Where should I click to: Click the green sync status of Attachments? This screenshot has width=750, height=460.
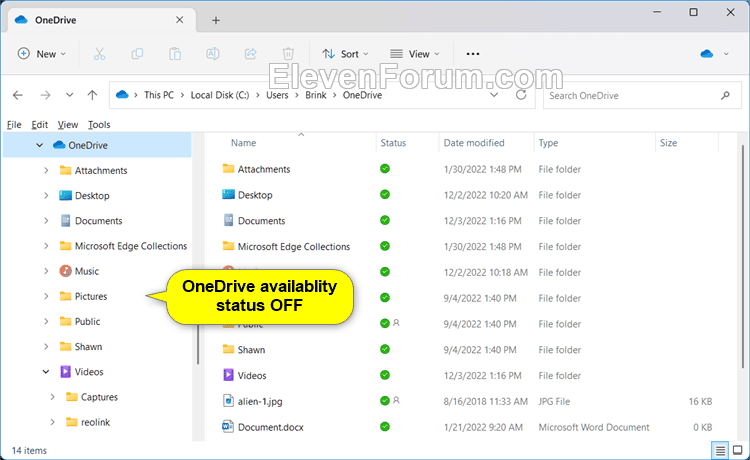pos(385,169)
